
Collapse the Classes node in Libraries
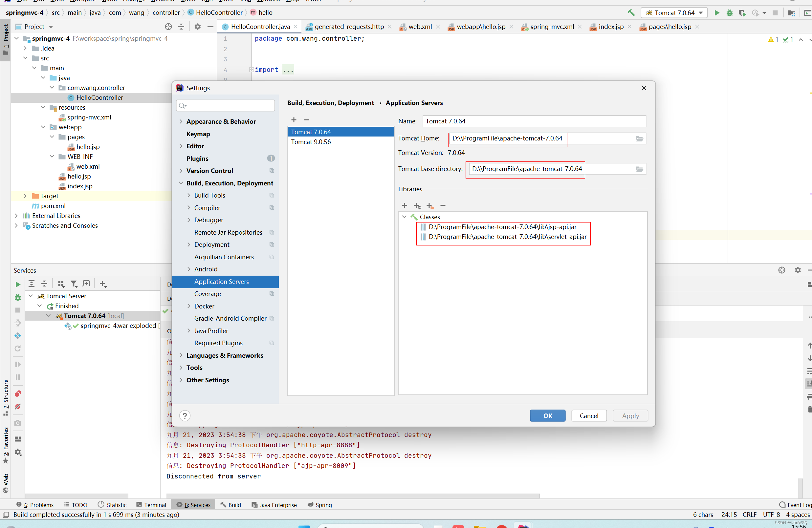404,217
